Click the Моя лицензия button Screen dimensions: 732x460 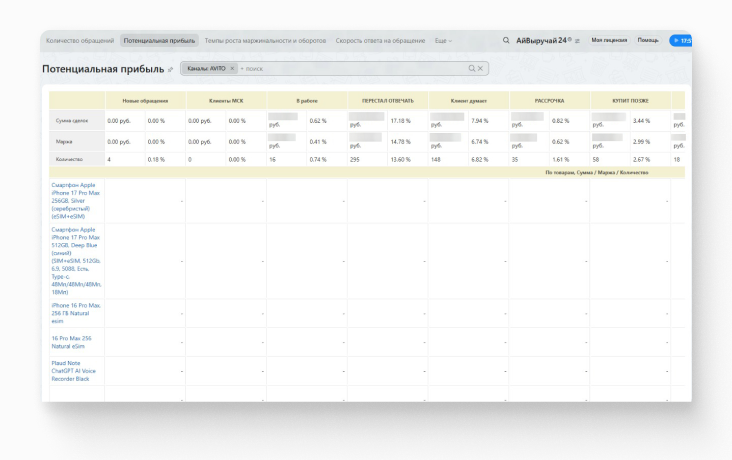pyautogui.click(x=609, y=41)
